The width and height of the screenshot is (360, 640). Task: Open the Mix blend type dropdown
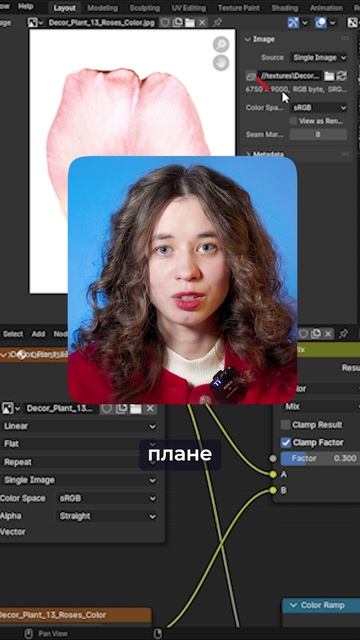(x=320, y=407)
